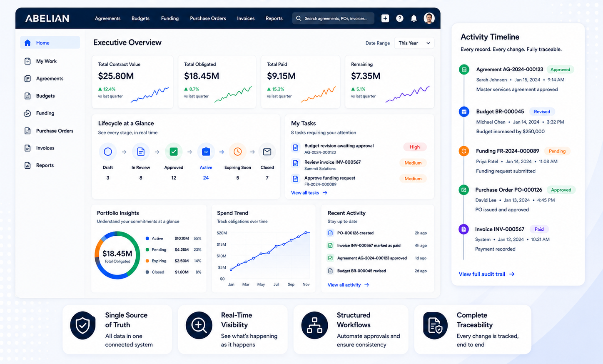The image size is (603, 364).
Task: Open View full audit trail link
Action: (486, 274)
